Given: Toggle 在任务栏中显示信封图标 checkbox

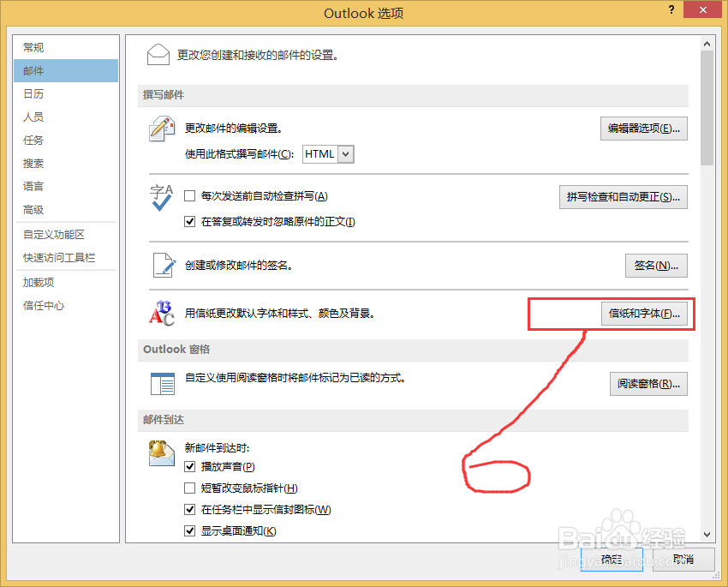Looking at the screenshot, I should 189,509.
